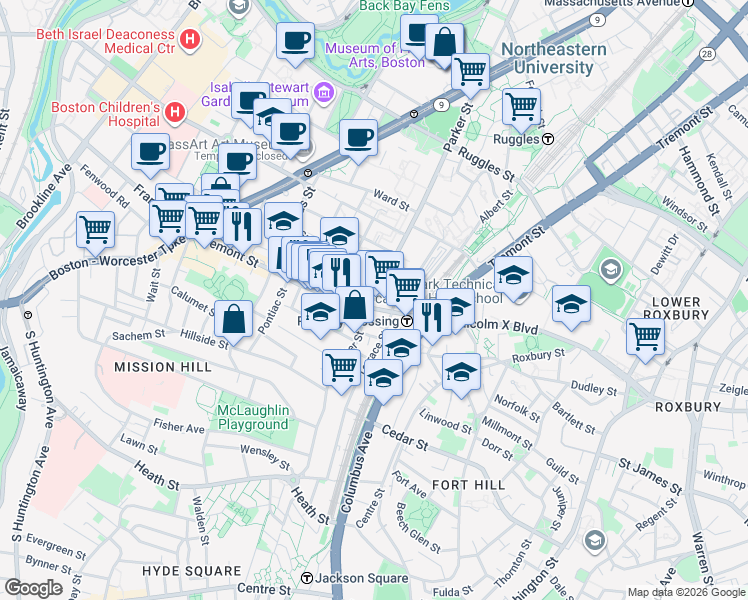
Task: Click the 'Jackson Square' station label
Action: coord(362,579)
